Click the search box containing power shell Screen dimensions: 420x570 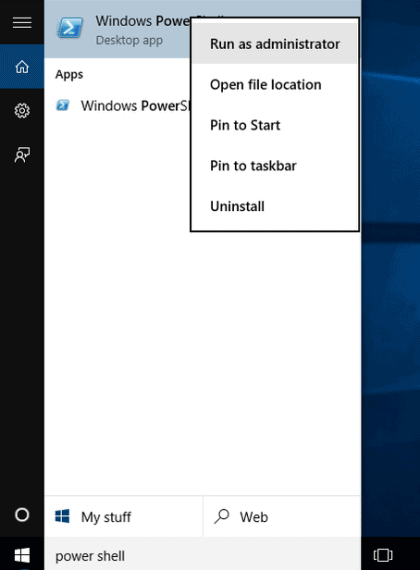point(203,555)
